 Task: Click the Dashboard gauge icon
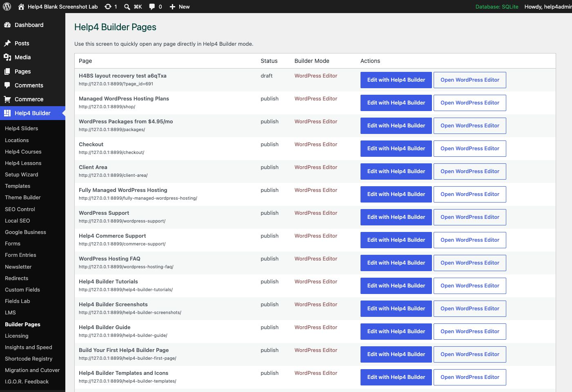[7, 25]
